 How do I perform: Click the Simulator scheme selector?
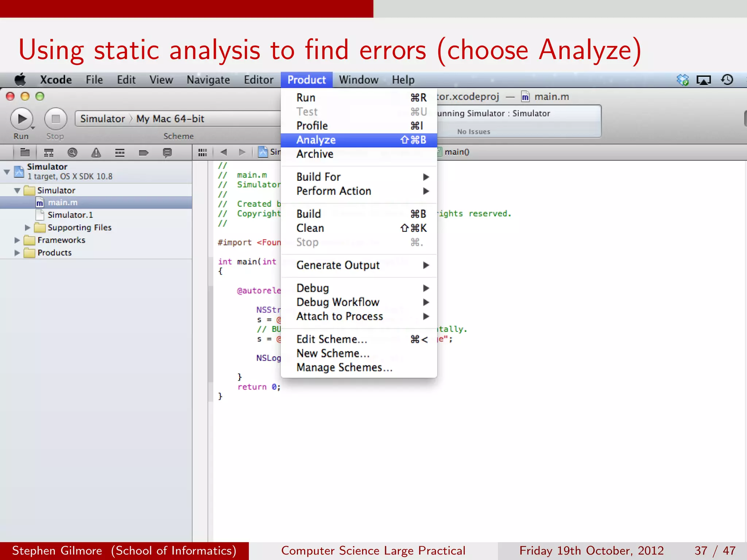tap(102, 119)
